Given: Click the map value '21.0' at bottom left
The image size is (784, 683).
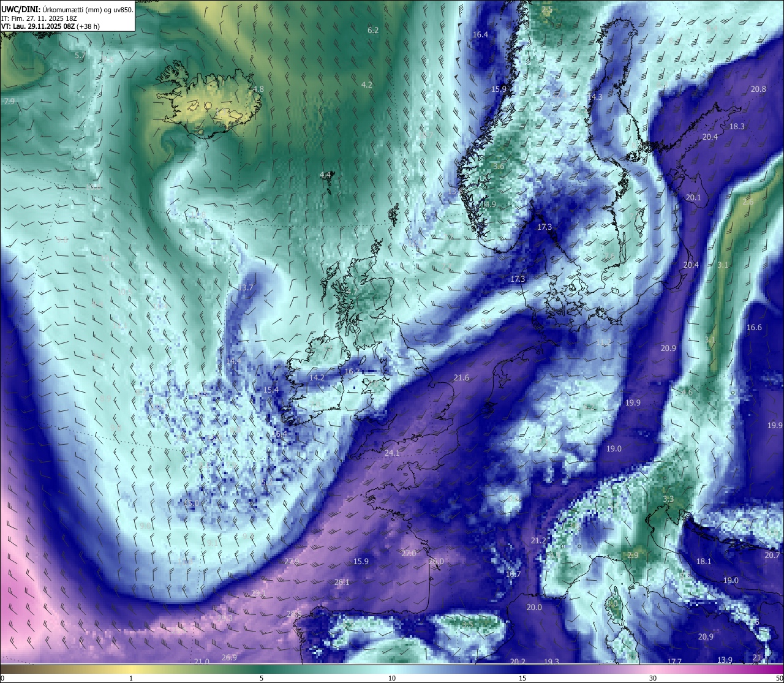Looking at the screenshot, I should click(202, 661).
